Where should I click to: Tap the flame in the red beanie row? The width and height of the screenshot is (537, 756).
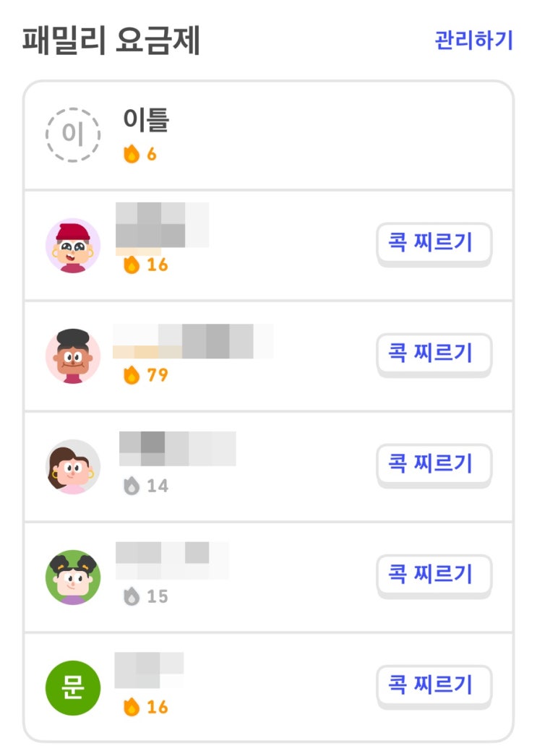[131, 265]
